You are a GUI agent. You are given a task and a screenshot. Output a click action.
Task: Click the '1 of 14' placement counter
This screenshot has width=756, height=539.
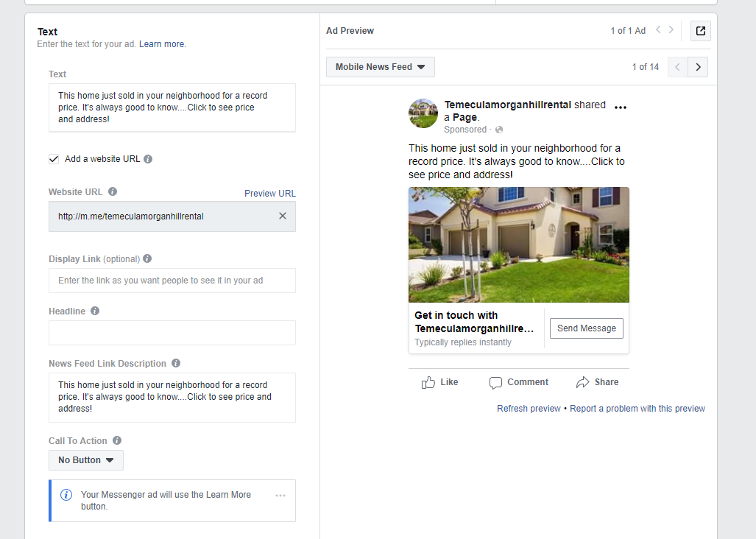click(x=645, y=67)
